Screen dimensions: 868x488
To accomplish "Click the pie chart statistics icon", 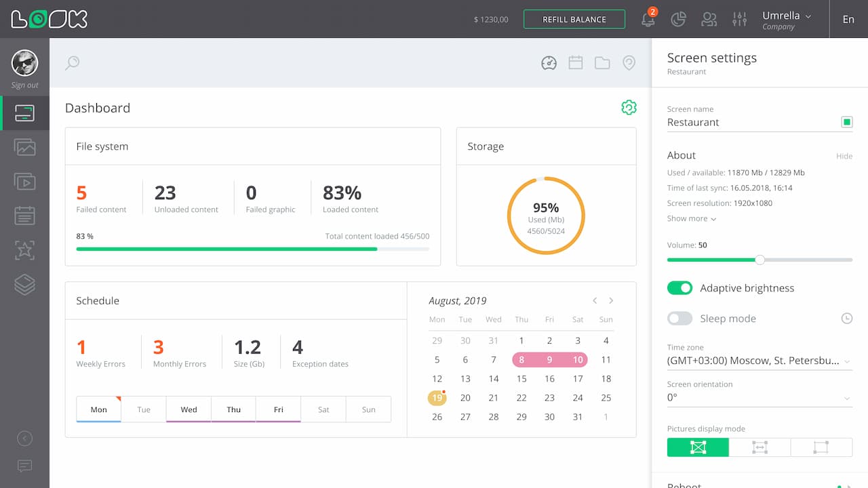I will point(678,20).
